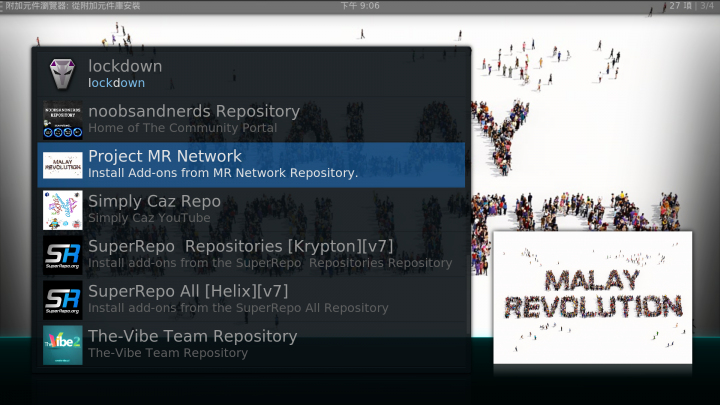This screenshot has height=405, width=720.
Task: Click the blue 'lockdown' subtitle text
Action: coord(117,83)
